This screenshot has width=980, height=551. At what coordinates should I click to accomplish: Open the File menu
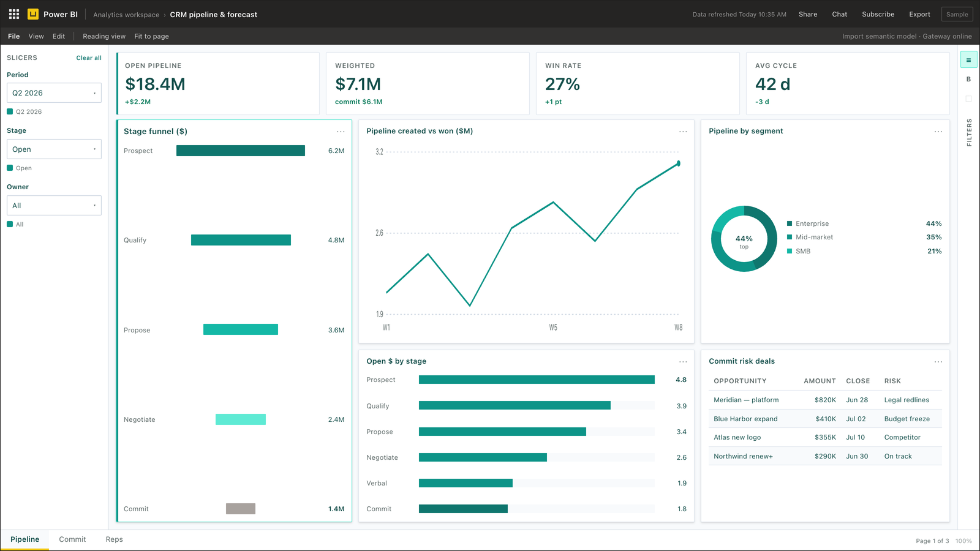pos(13,36)
